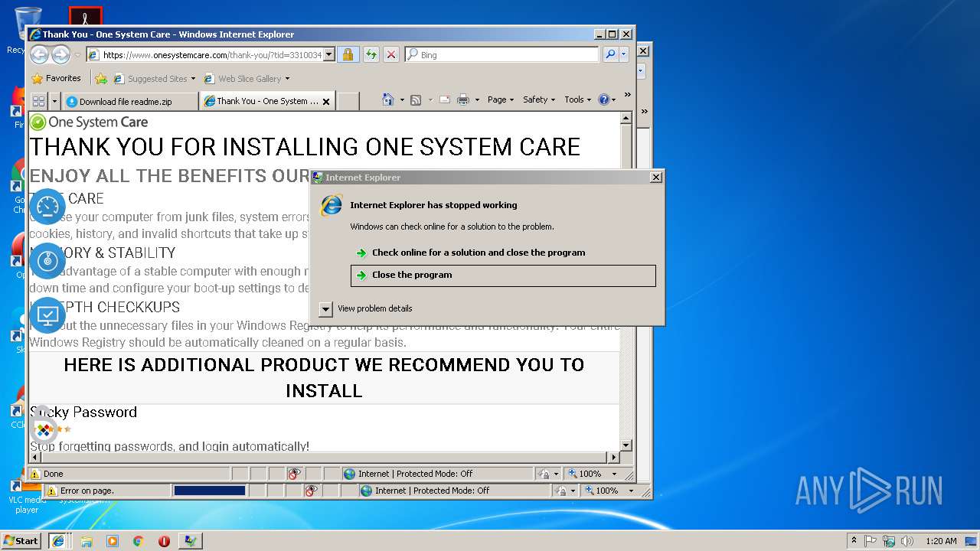Image resolution: width=980 pixels, height=551 pixels.
Task: Click the Bing search box
Action: click(x=502, y=54)
